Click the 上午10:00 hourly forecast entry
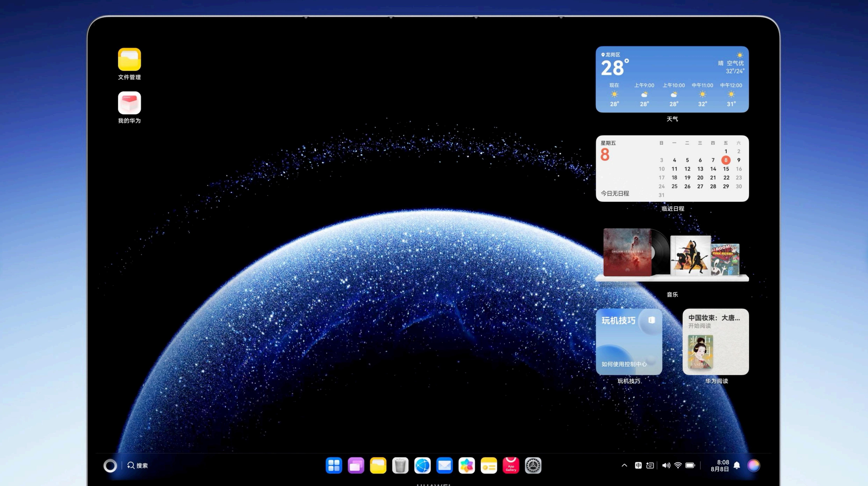This screenshot has width=868, height=486. click(674, 95)
